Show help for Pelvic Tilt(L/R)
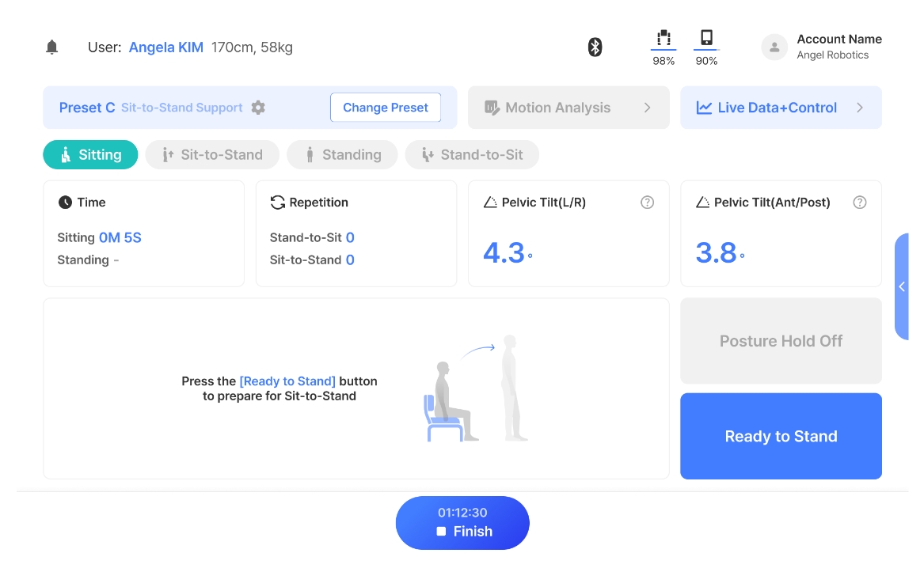 point(647,203)
